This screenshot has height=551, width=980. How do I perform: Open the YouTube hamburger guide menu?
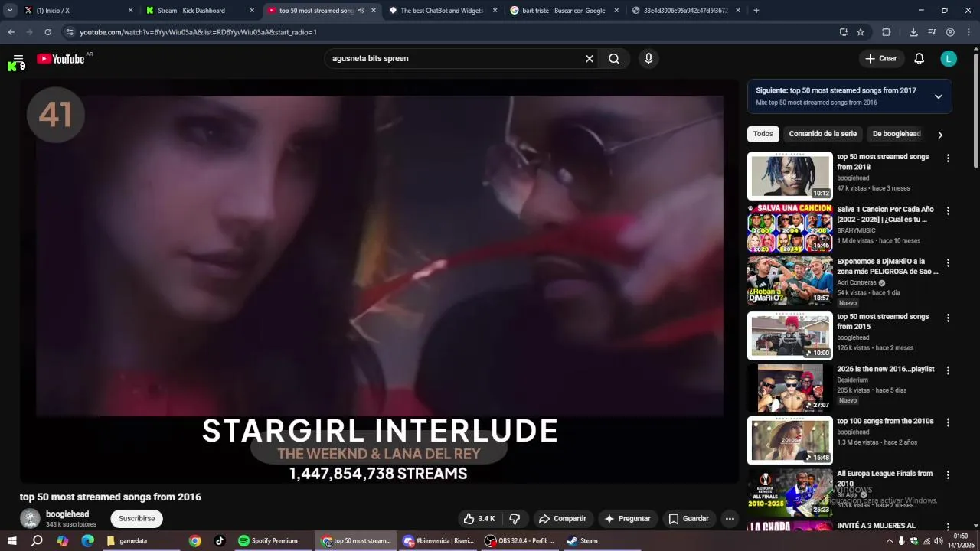tap(18, 58)
